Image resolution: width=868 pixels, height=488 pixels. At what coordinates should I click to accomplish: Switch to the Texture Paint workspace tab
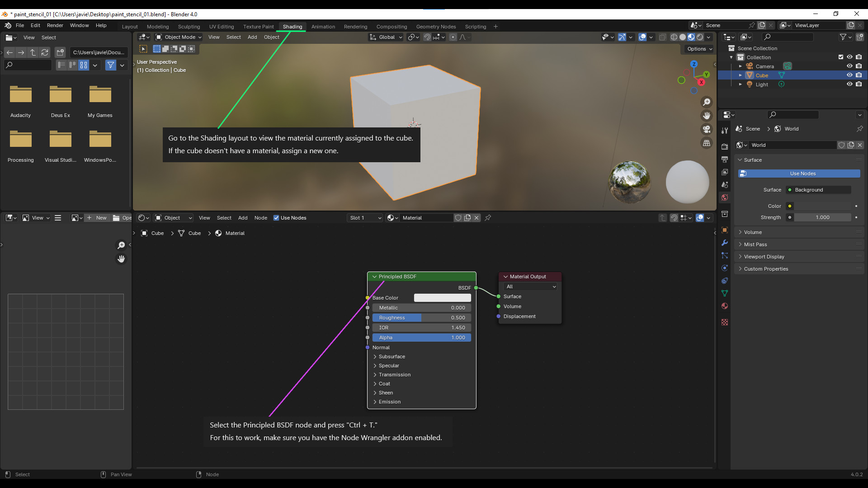pos(258,27)
